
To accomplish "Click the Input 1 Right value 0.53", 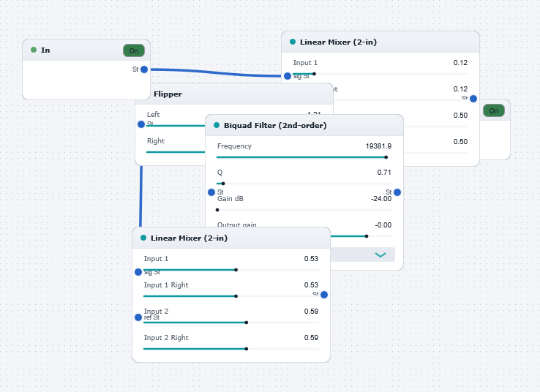I will click(311, 284).
